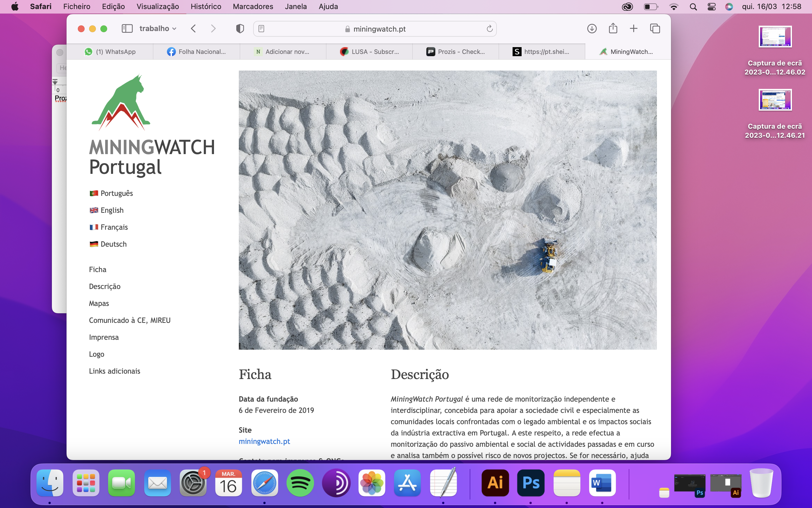812x508 pixels.
Task: Open the Apple menu
Action: click(x=15, y=6)
